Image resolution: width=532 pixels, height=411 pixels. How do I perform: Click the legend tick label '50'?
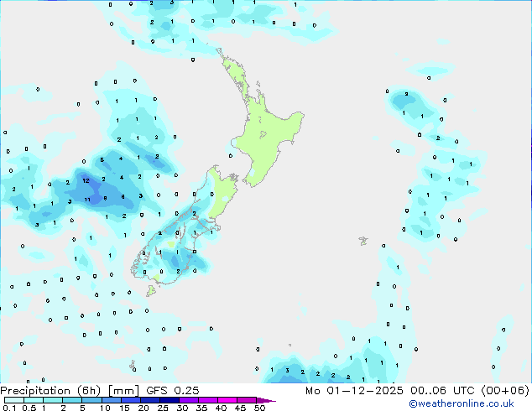[259, 408]
